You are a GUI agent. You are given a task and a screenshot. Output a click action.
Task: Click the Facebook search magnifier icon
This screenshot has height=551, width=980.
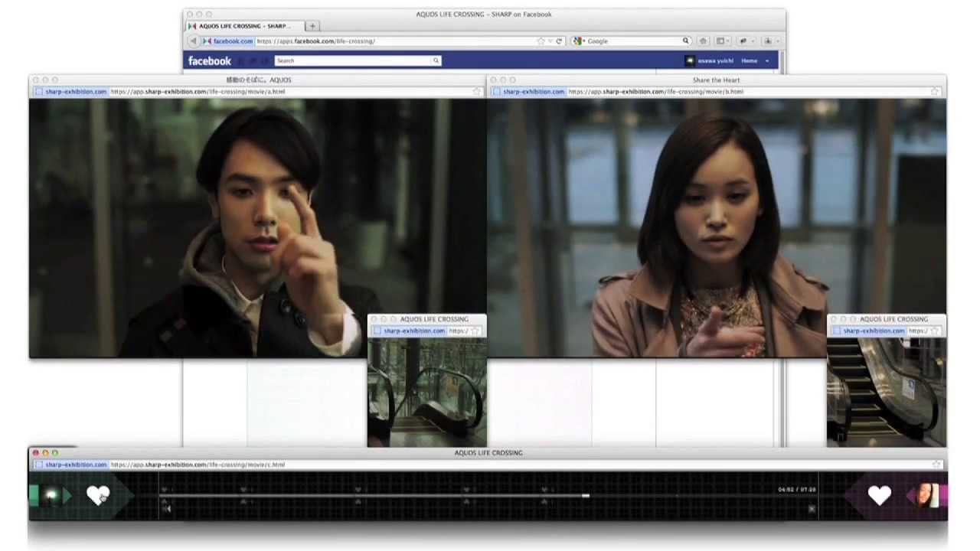point(436,60)
